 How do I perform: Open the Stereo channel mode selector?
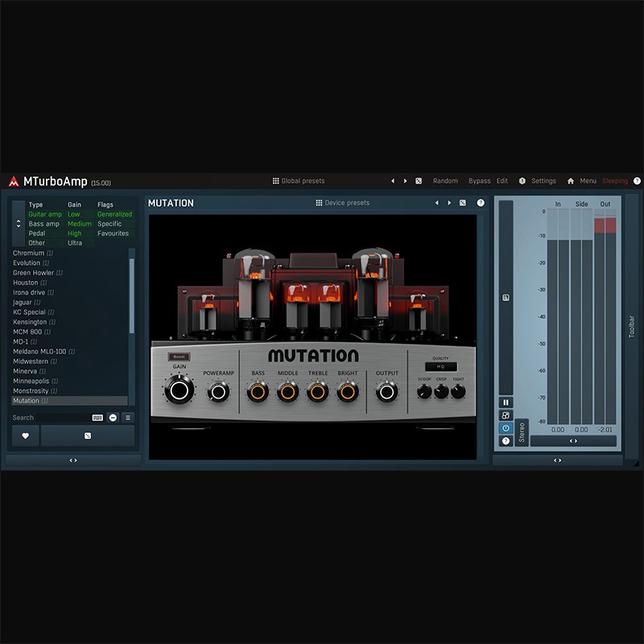[x=522, y=432]
